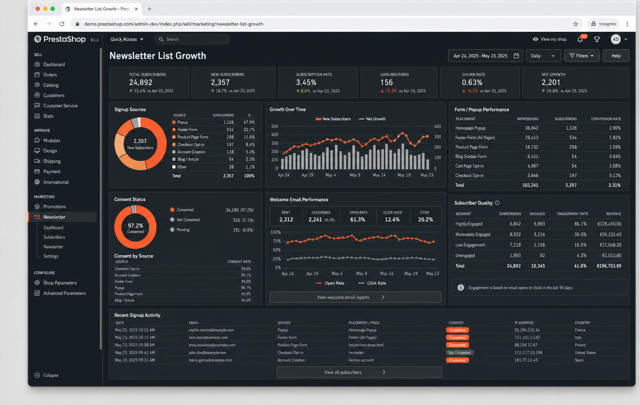Click the Promotions sidebar icon

(x=37, y=207)
